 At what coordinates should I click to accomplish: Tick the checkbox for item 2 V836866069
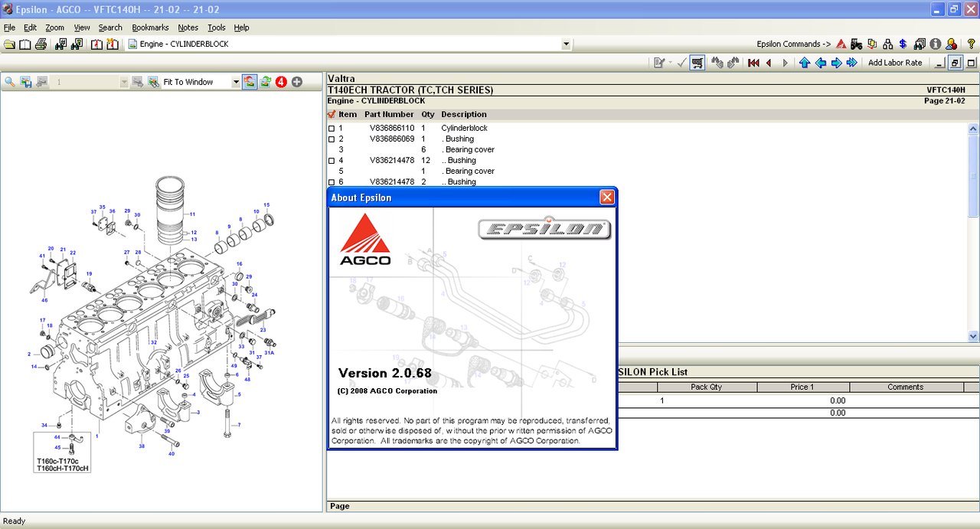coord(332,139)
